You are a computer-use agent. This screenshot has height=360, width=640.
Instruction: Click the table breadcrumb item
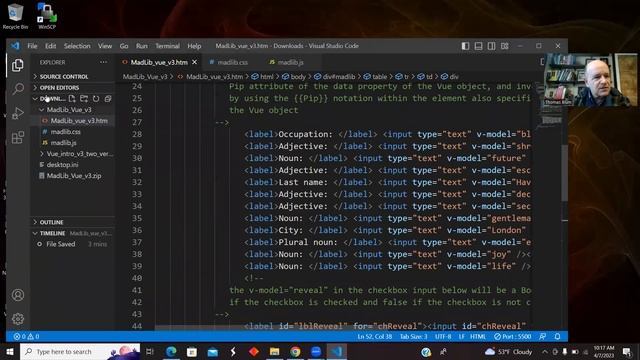375,76
